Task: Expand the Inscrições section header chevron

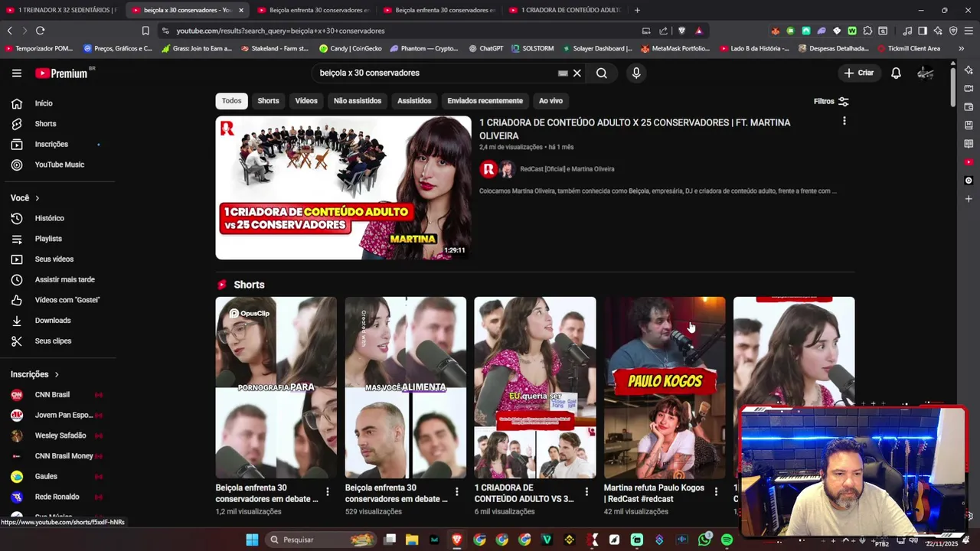Action: point(56,374)
